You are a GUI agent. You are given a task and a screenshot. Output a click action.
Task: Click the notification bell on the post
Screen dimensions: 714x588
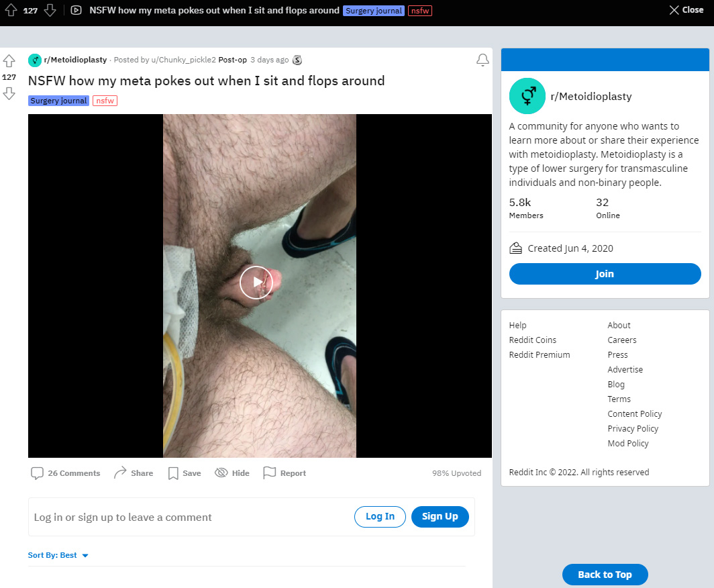pos(482,60)
